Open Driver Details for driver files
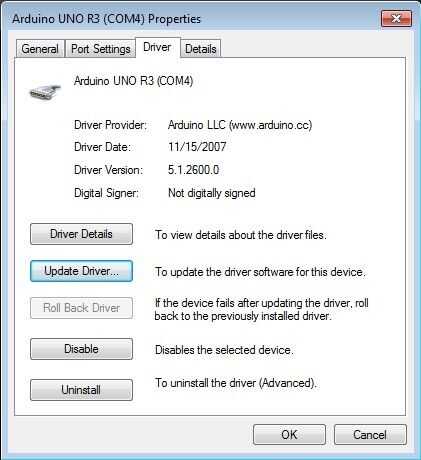The image size is (421, 460). [81, 234]
